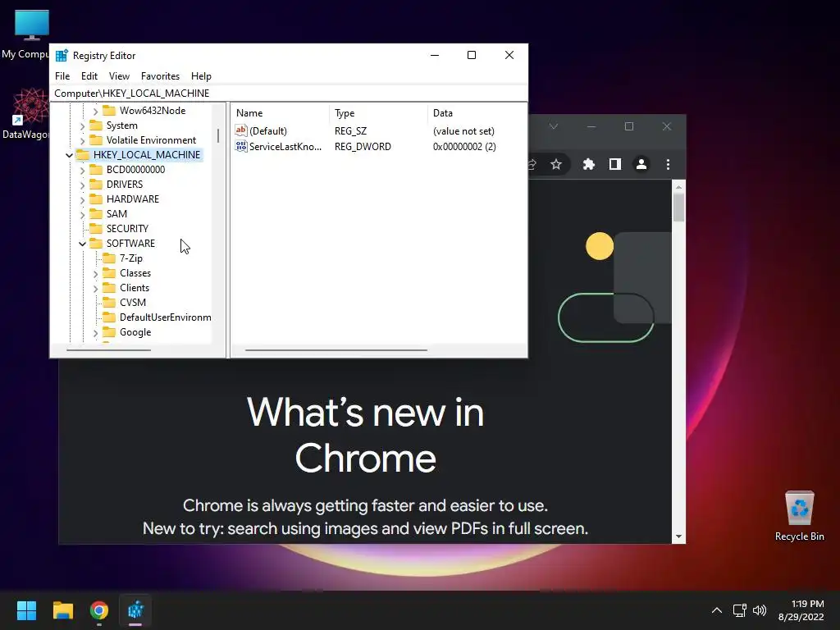
Task: Open the Favorites menu in Registry Editor
Action: click(160, 76)
